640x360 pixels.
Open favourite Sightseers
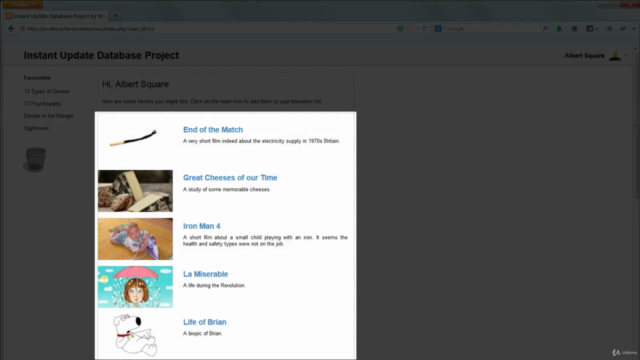click(36, 128)
